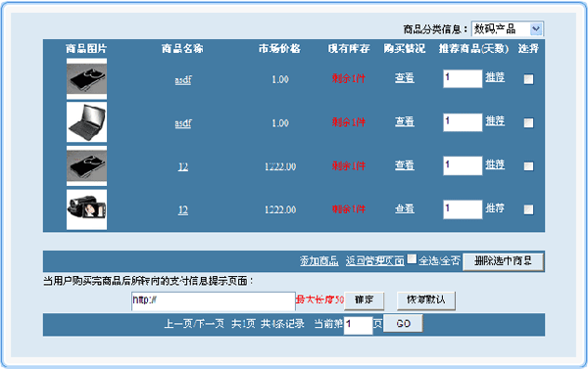Focus the recommend-days field in the camcorder row
This screenshot has height=369, width=588.
463,209
